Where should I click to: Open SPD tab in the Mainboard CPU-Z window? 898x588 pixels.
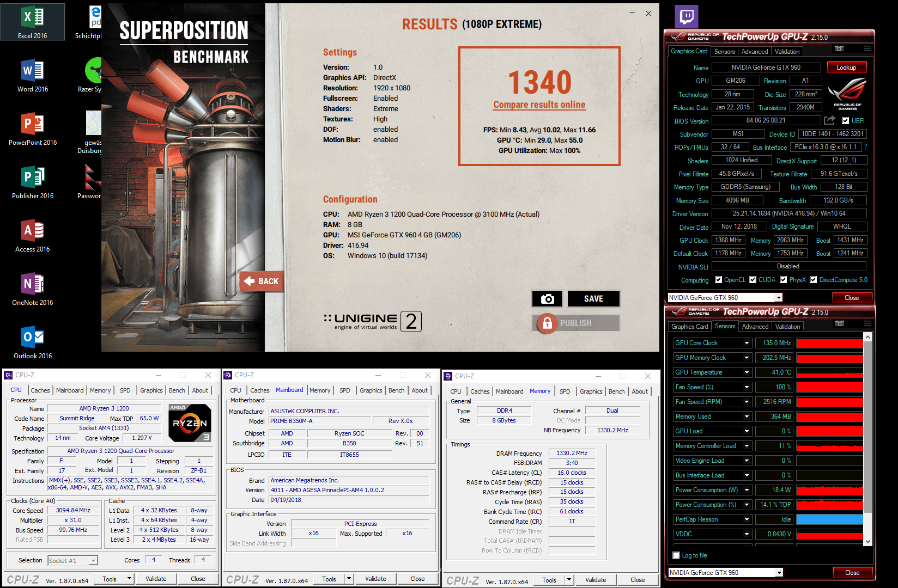click(x=345, y=390)
